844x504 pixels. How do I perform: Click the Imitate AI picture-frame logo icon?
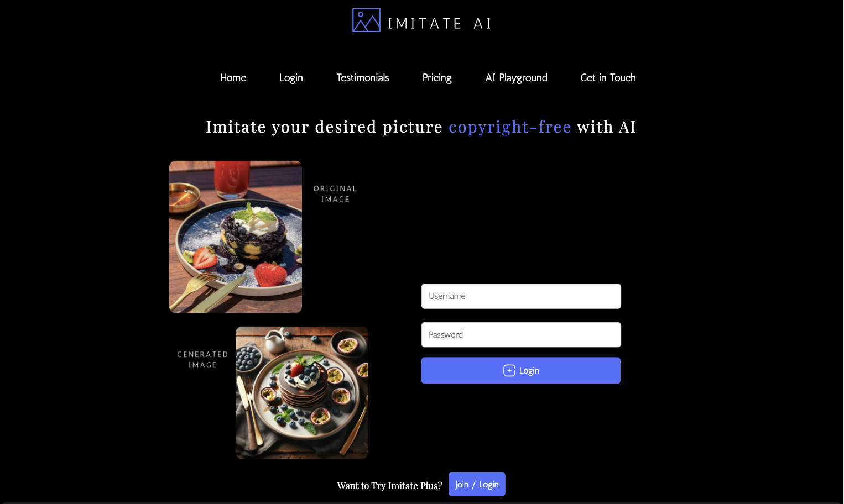(x=366, y=20)
